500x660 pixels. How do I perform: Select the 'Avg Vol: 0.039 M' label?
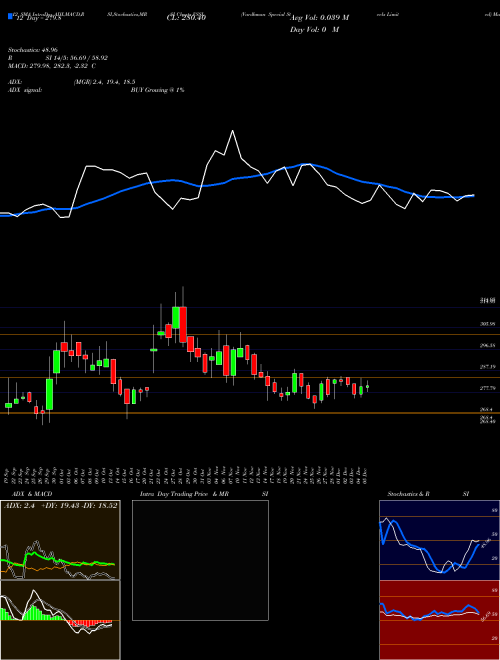point(319,18)
